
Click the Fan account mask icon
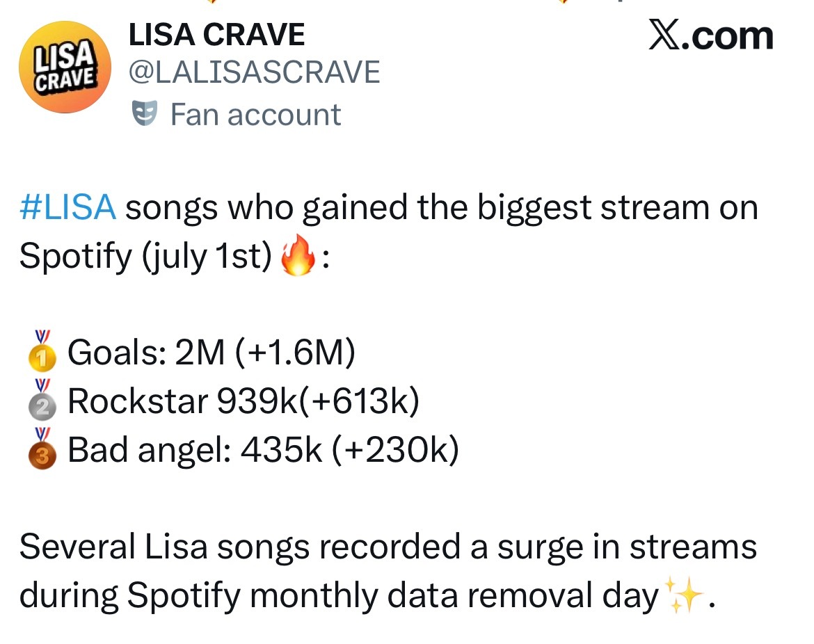point(144,113)
